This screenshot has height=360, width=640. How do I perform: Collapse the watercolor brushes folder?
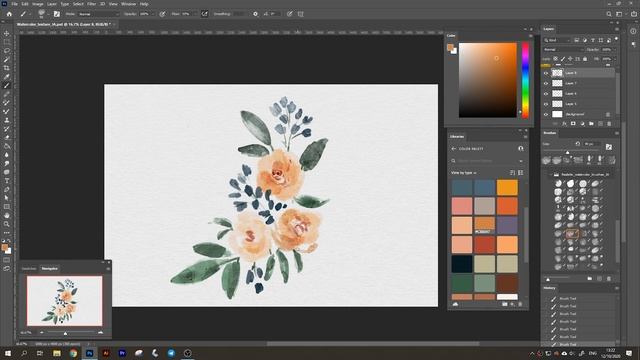(550, 174)
